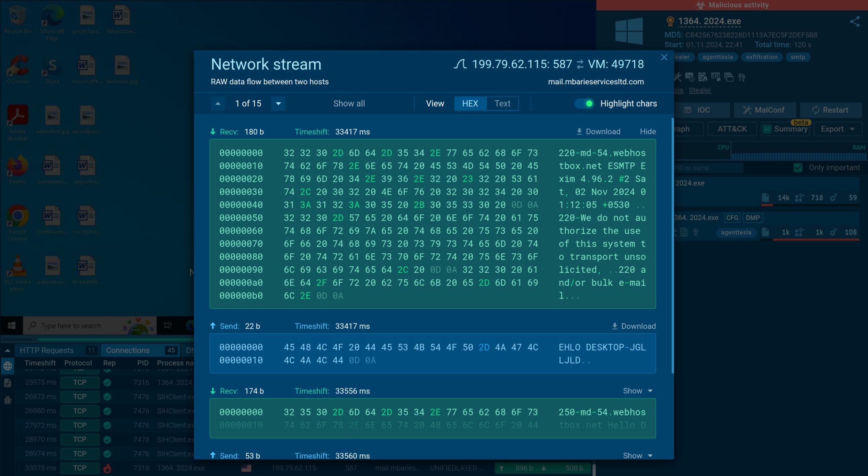Open the Connections tab

click(x=128, y=350)
